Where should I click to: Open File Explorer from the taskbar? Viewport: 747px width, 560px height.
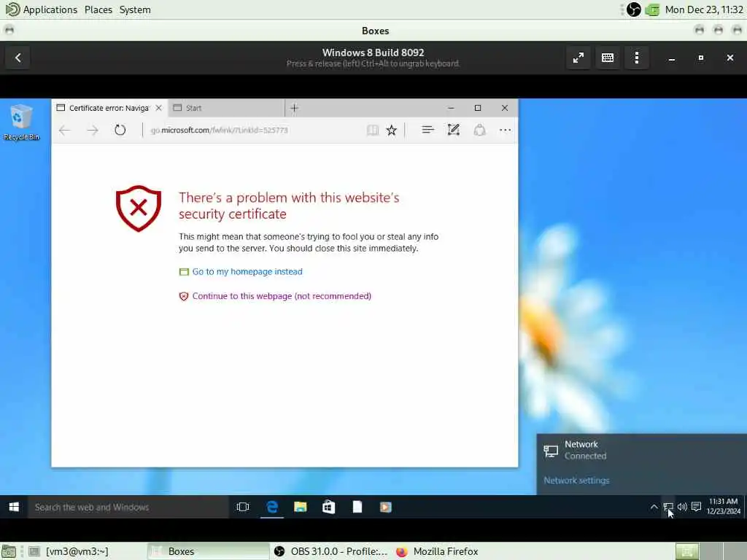coord(300,507)
